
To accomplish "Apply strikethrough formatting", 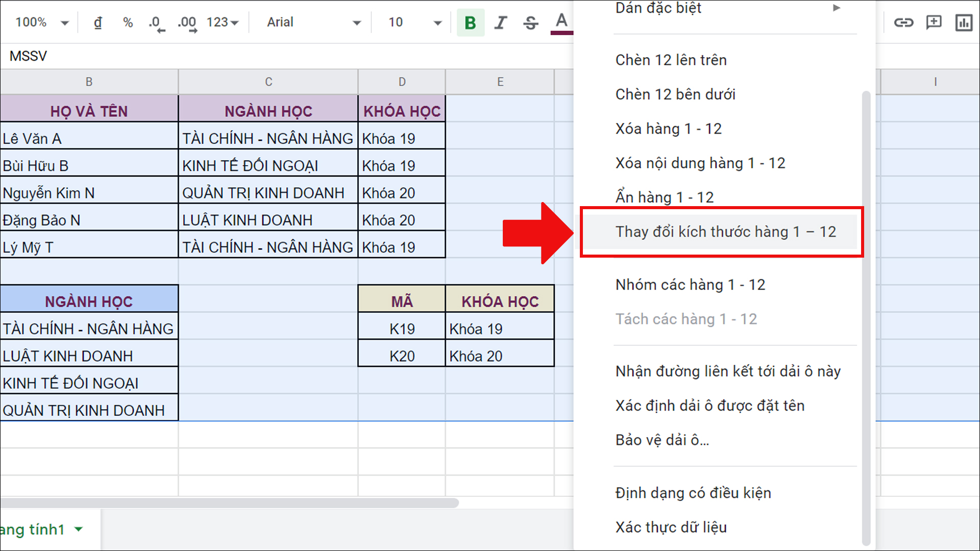I will tap(530, 22).
